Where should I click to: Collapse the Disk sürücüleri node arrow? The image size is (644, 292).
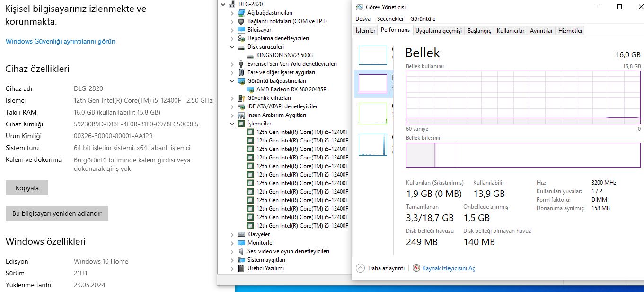232,47
